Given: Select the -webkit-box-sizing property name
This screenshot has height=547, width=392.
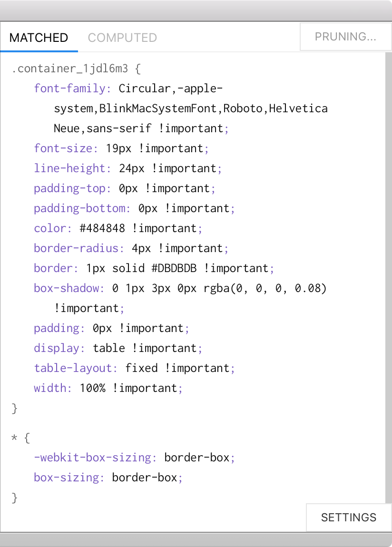Looking at the screenshot, I should tap(92, 458).
